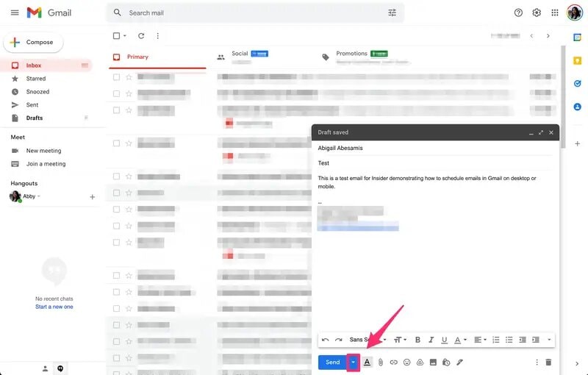Open Google Keep side panel
This screenshot has width=588, height=375.
point(578,60)
